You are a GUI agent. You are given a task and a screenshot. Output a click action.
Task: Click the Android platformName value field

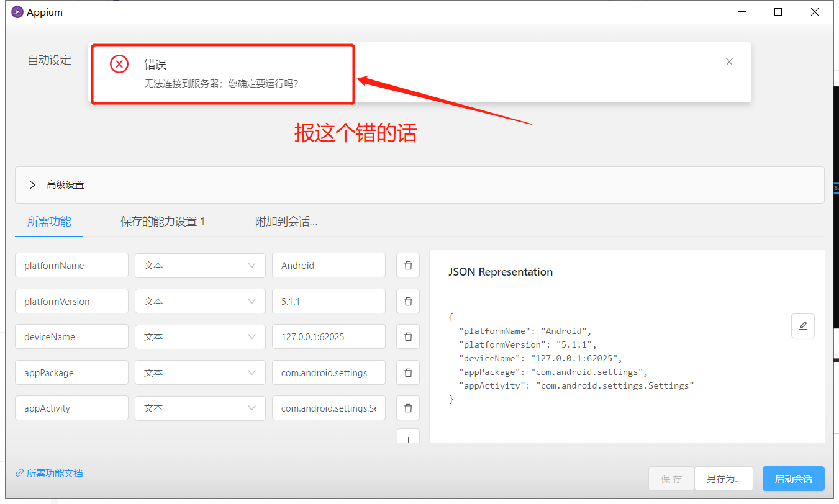[329, 265]
